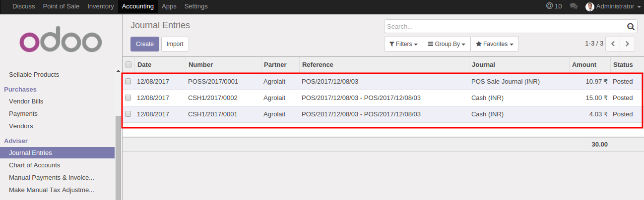Open the Group By dropdown

[x=447, y=44]
